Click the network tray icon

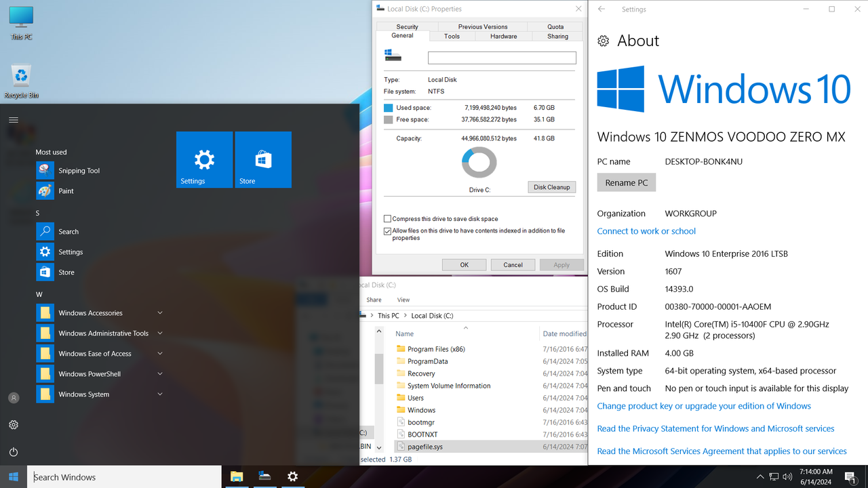coord(774,477)
